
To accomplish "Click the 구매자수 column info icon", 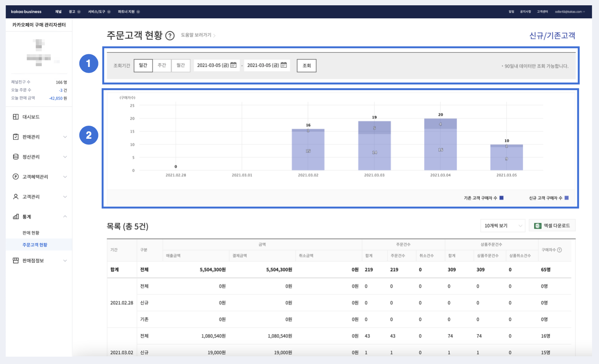I will tap(559, 250).
